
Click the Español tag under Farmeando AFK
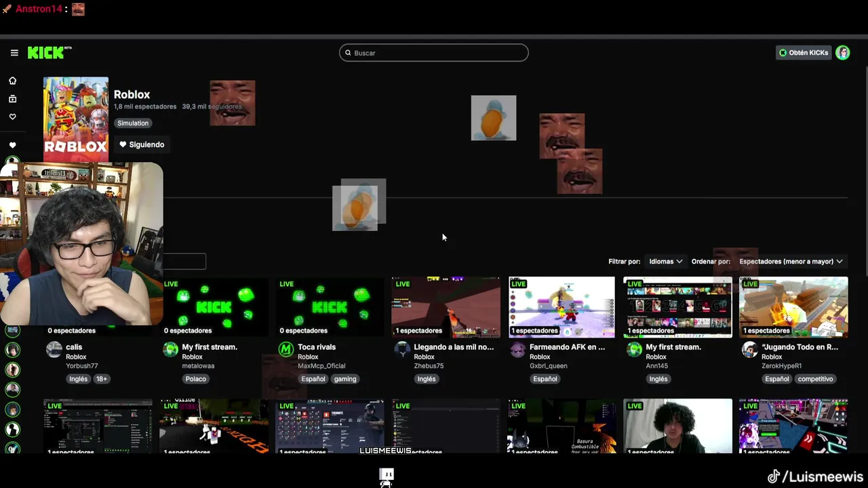pos(545,379)
